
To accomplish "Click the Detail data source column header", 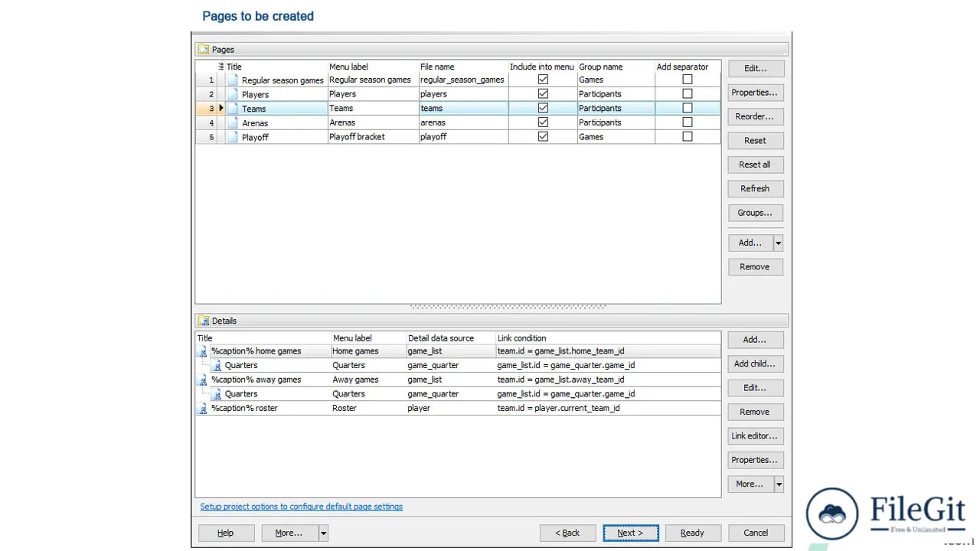I will click(x=450, y=337).
